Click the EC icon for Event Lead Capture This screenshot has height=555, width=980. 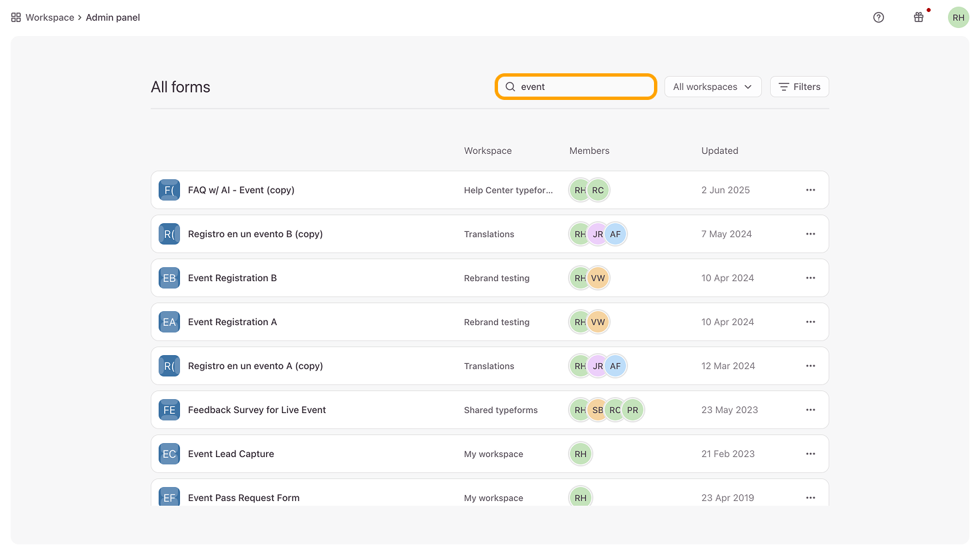click(x=169, y=454)
